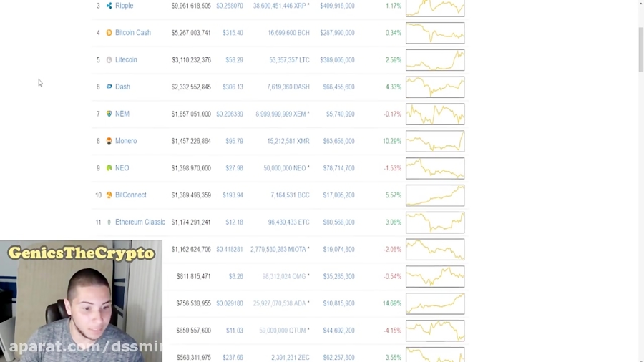Click the BitConnect logo icon
Image resolution: width=644 pixels, height=362 pixels.
(x=109, y=195)
